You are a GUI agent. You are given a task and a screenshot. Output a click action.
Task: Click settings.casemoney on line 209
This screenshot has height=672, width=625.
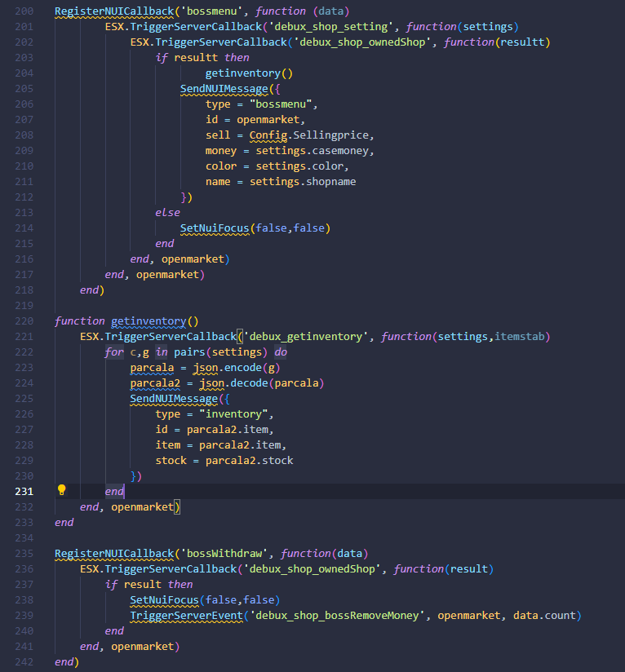click(312, 150)
